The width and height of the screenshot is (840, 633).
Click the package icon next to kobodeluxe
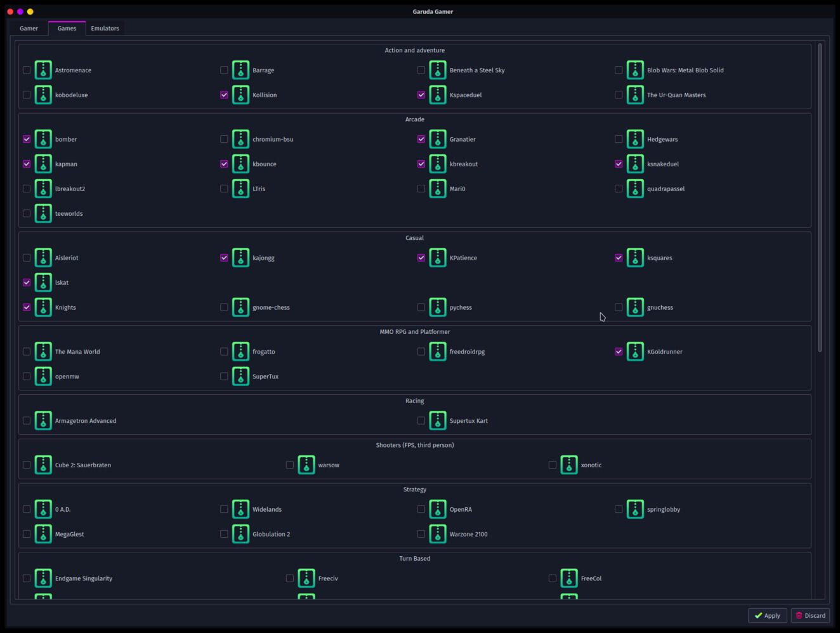click(43, 95)
